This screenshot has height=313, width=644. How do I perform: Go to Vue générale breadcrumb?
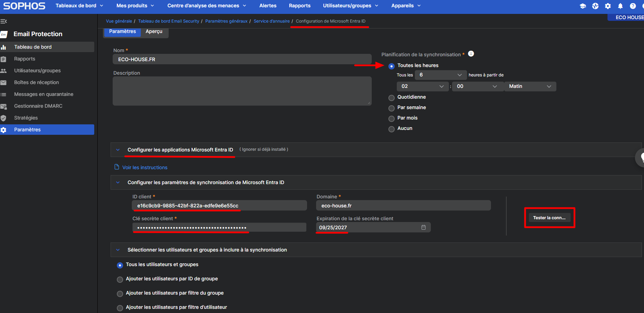click(119, 21)
